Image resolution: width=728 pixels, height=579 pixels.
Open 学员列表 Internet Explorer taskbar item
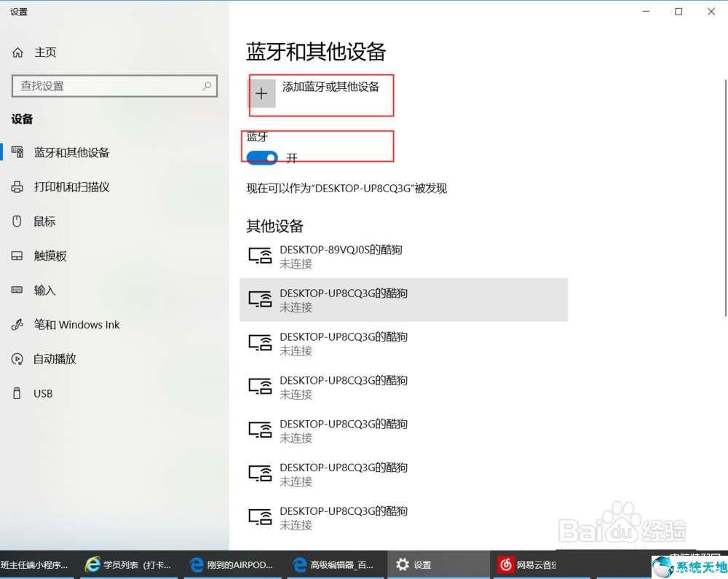coord(128,564)
